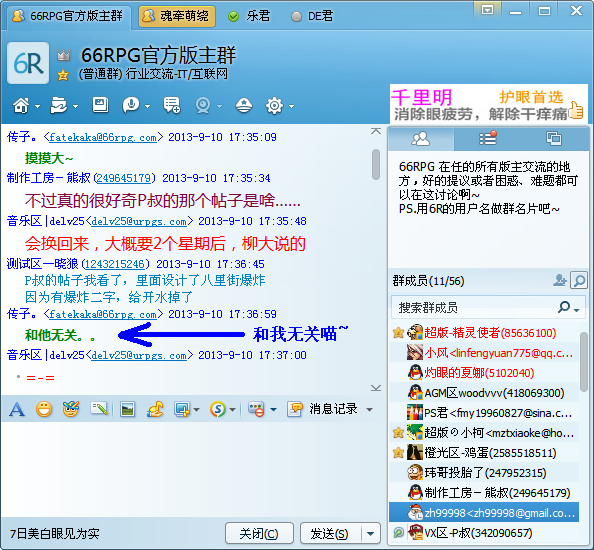The image size is (594, 550).
Task: Click the 发送(S) send button
Action: (329, 533)
